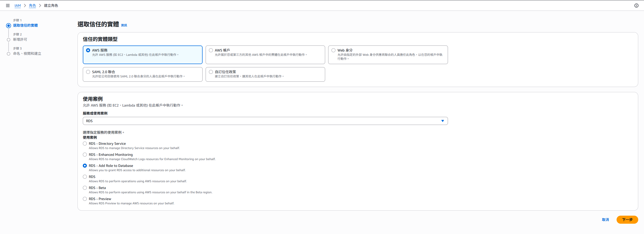Pick the 自訂信任政策 option
644x234 pixels.
pos(265,74)
